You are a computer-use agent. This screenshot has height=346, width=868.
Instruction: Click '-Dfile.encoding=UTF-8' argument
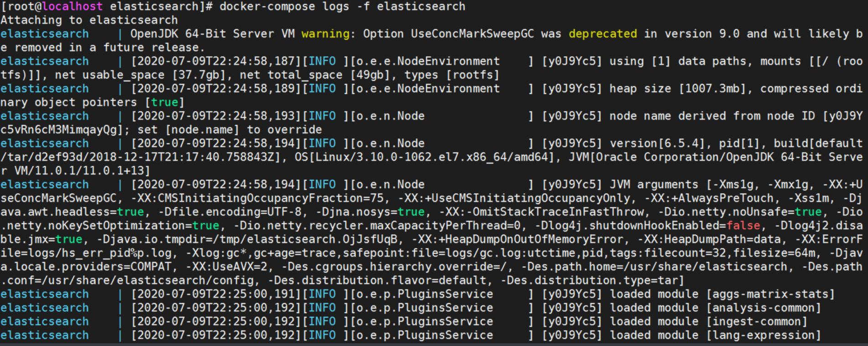(233, 212)
